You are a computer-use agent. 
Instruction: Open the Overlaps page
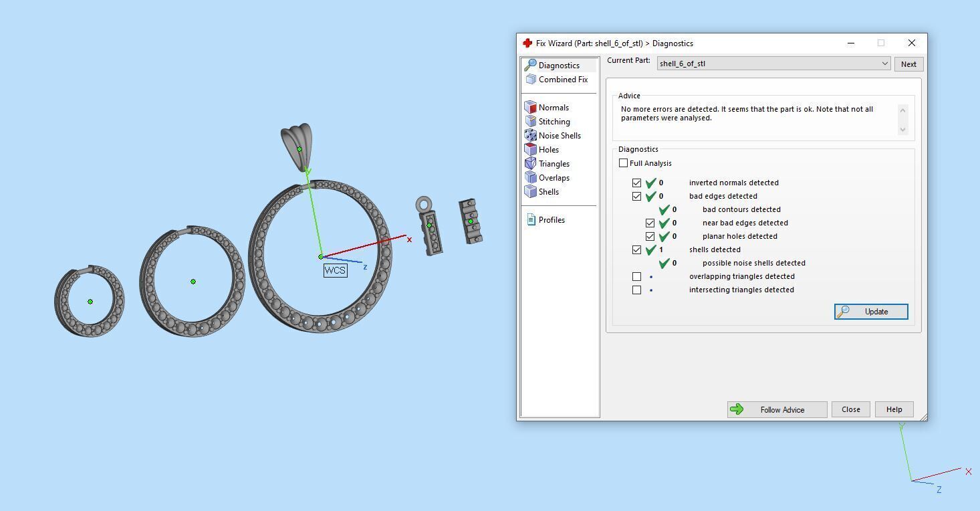(x=554, y=178)
